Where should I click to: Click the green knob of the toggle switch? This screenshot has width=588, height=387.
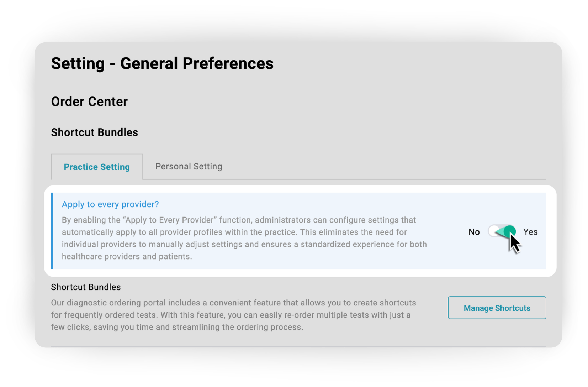(x=510, y=231)
